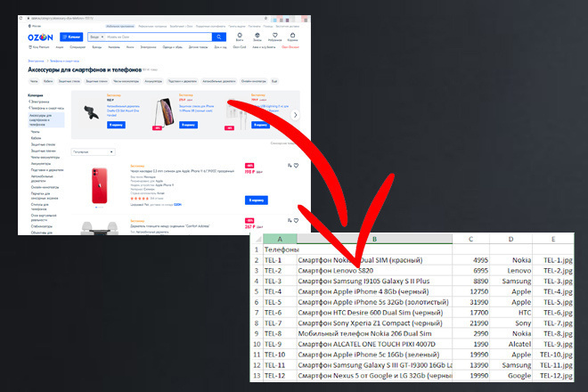Click the login profile icon
Viewport: 588px width, 392px height.
coord(240,37)
